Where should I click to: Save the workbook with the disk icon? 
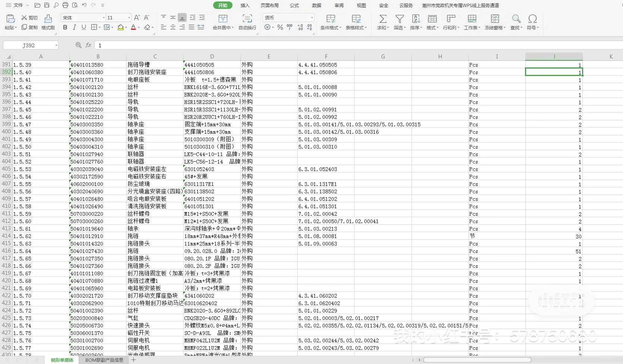(x=47, y=5)
